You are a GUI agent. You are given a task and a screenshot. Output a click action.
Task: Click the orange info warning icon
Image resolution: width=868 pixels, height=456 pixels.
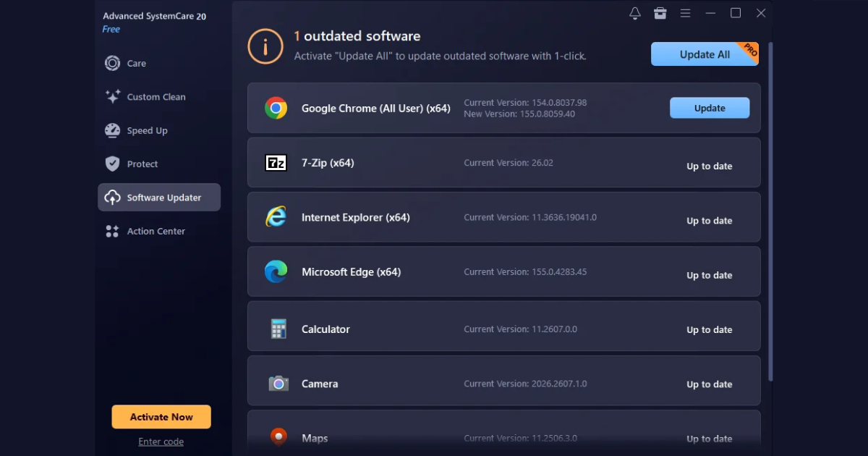[265, 46]
